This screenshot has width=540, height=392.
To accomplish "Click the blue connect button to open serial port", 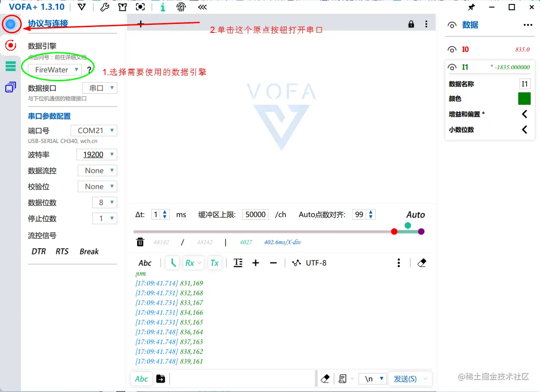I will coord(11,24).
